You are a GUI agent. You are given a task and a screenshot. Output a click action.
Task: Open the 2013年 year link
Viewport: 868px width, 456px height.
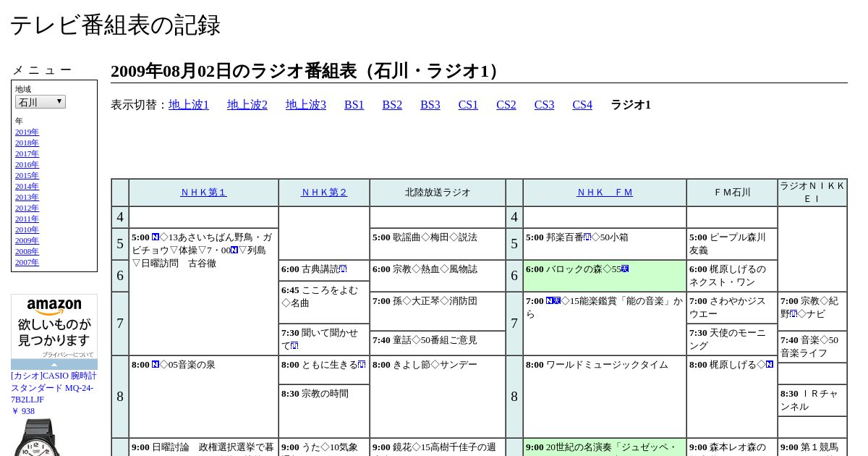(x=27, y=197)
